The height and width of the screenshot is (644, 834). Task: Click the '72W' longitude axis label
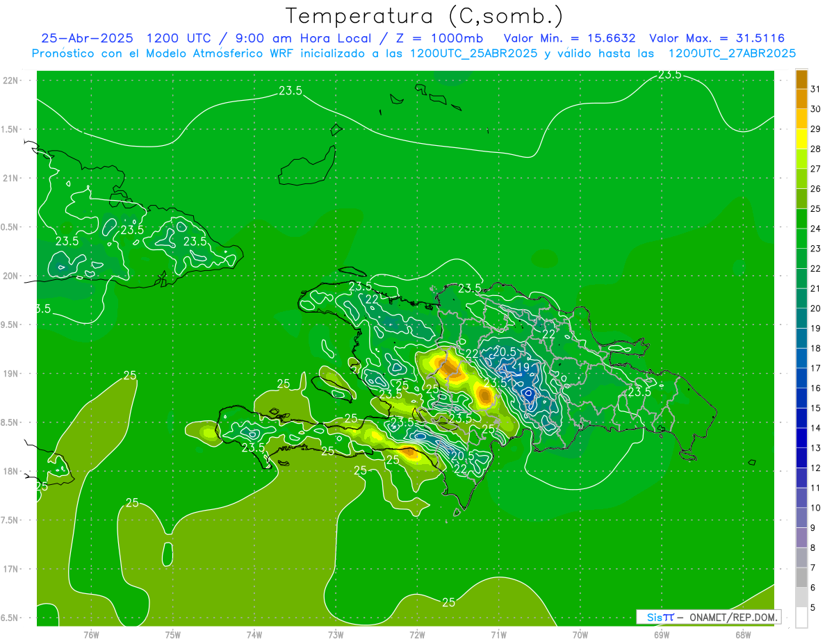(417, 634)
